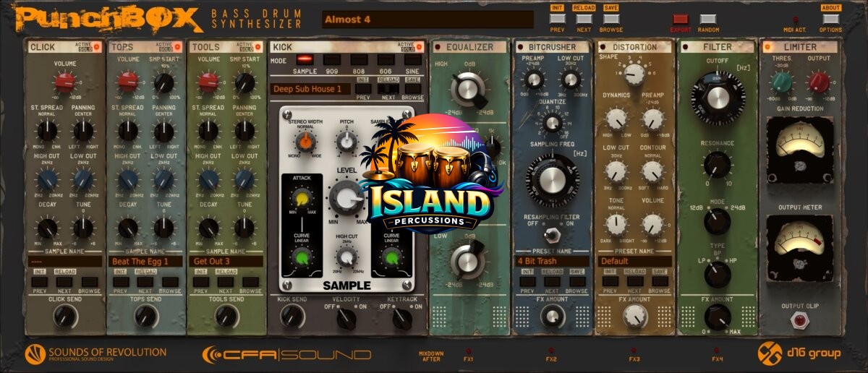
Task: Click the Distortion FX Amount knob
Action: pos(635,315)
